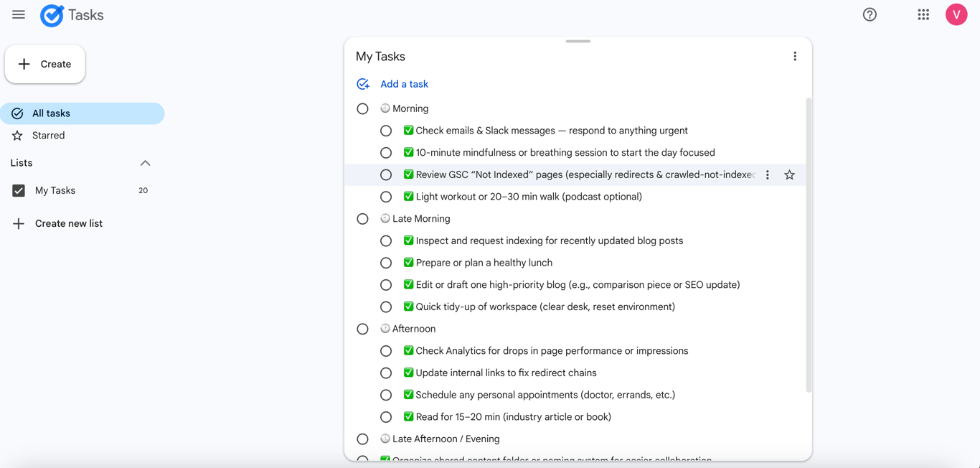
Task: Open the My Tasks panel options menu
Action: [x=795, y=55]
